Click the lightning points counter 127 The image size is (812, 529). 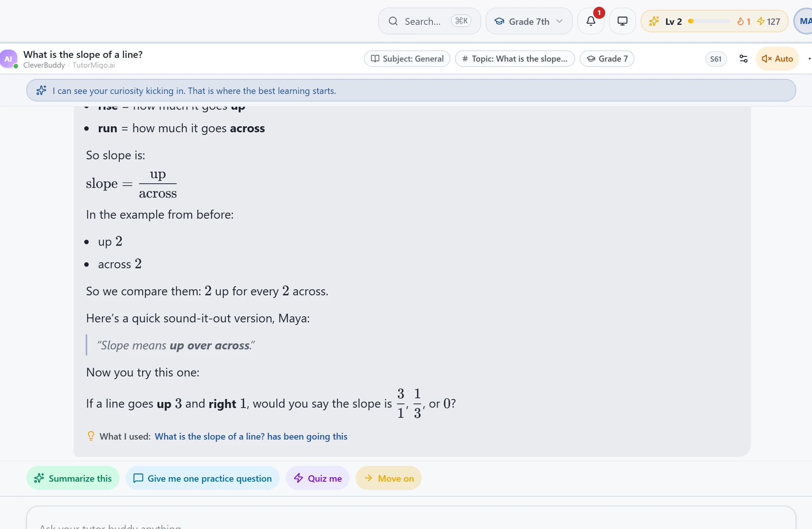pyautogui.click(x=768, y=21)
